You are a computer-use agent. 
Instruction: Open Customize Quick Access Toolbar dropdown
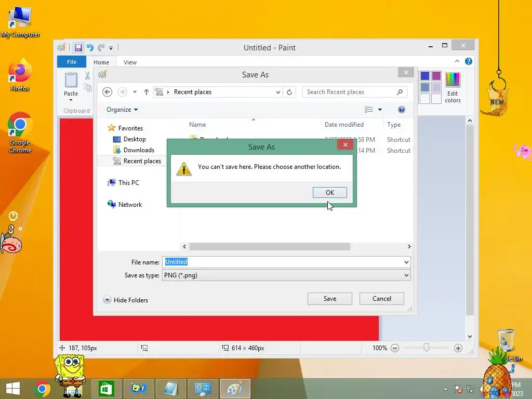(111, 48)
